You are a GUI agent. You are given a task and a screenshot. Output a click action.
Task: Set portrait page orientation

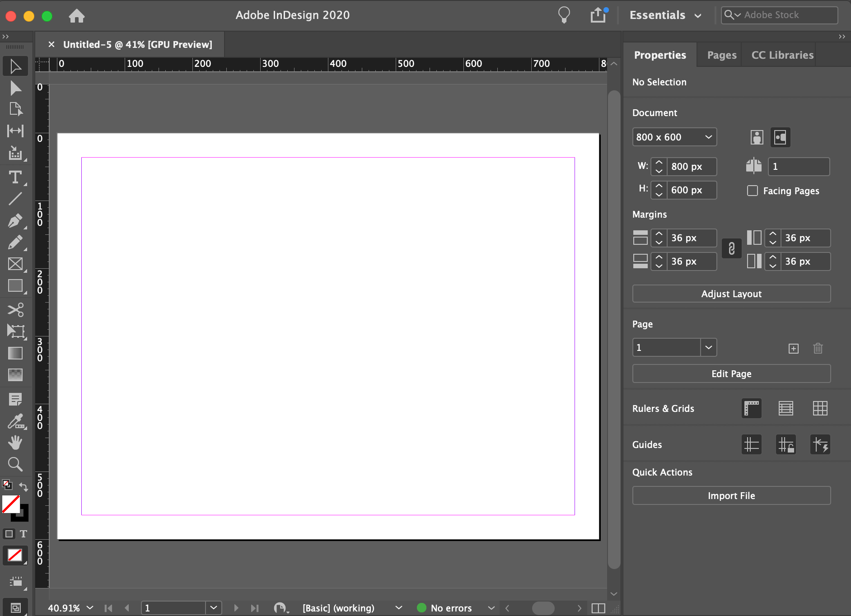757,137
